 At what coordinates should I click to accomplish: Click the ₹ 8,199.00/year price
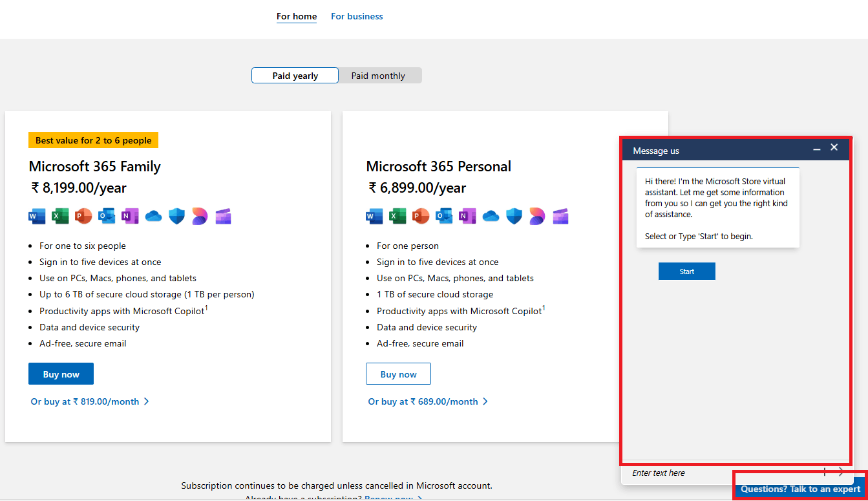tap(79, 187)
